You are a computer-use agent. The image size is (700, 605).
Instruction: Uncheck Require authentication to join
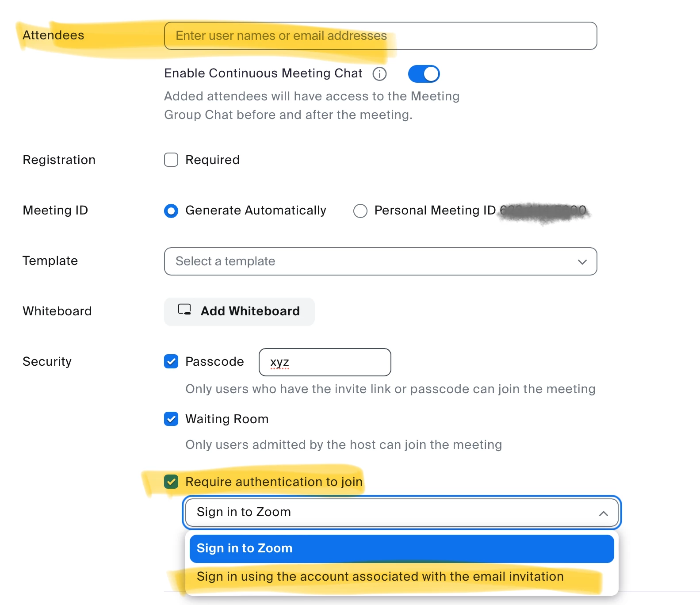(x=171, y=482)
